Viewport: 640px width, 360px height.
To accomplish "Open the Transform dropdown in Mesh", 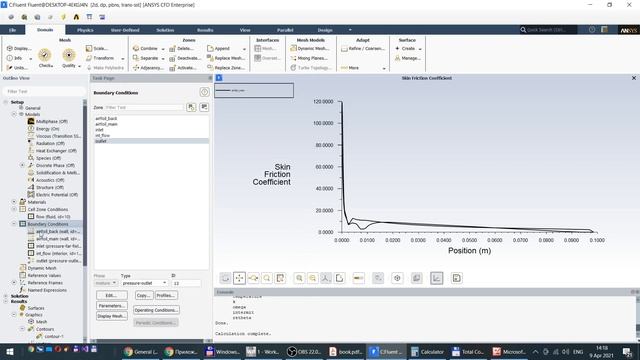I will pyautogui.click(x=122, y=58).
